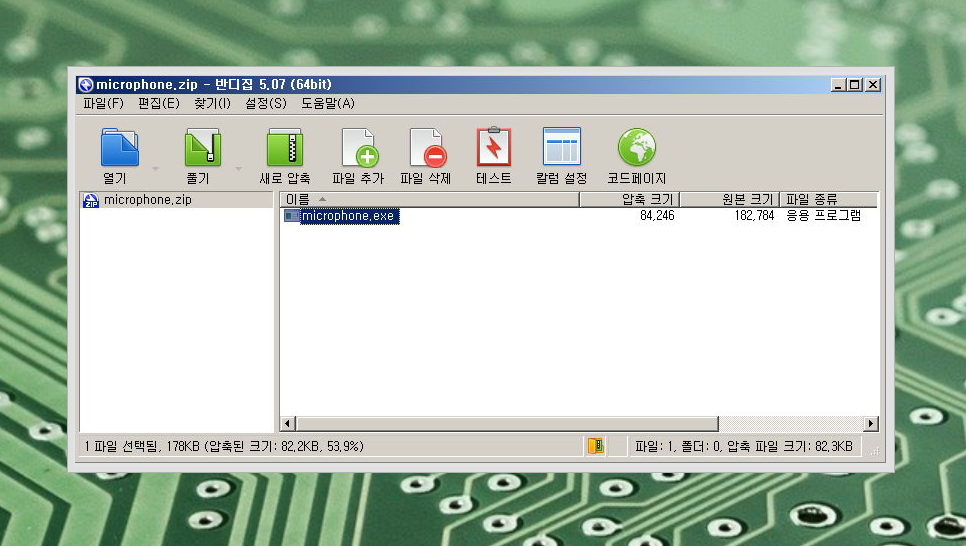The image size is (966, 546).
Task: Click the file type cell 응용 프로그램
Action: pos(823,216)
